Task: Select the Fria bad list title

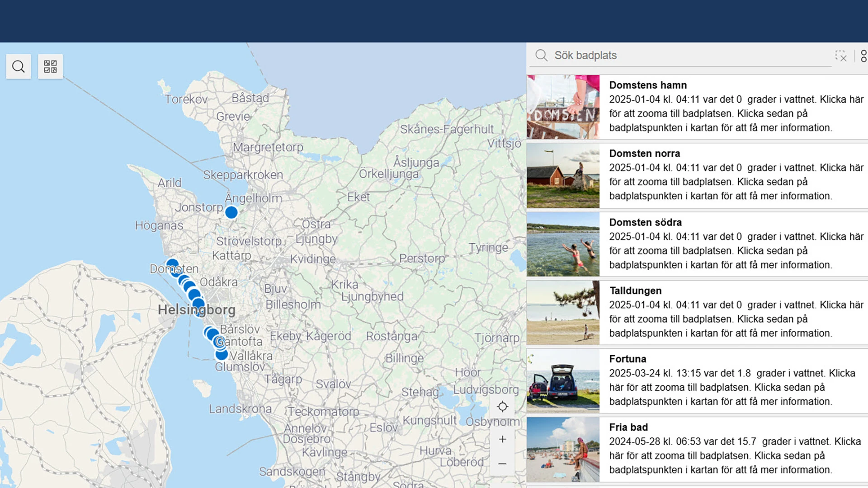Action: point(628,427)
